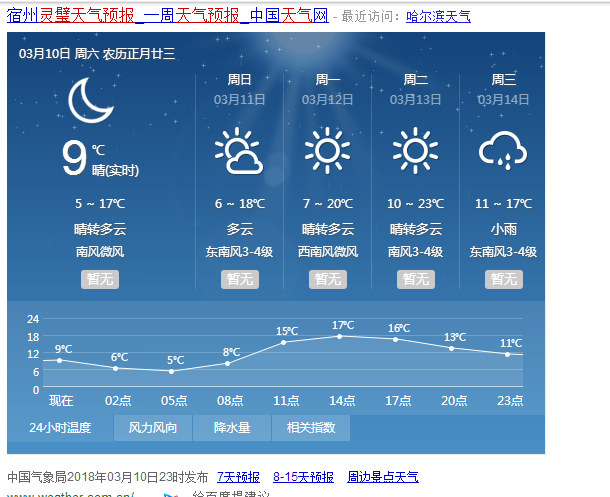
Task: Click the 03月12日 date label
Action: point(328,100)
